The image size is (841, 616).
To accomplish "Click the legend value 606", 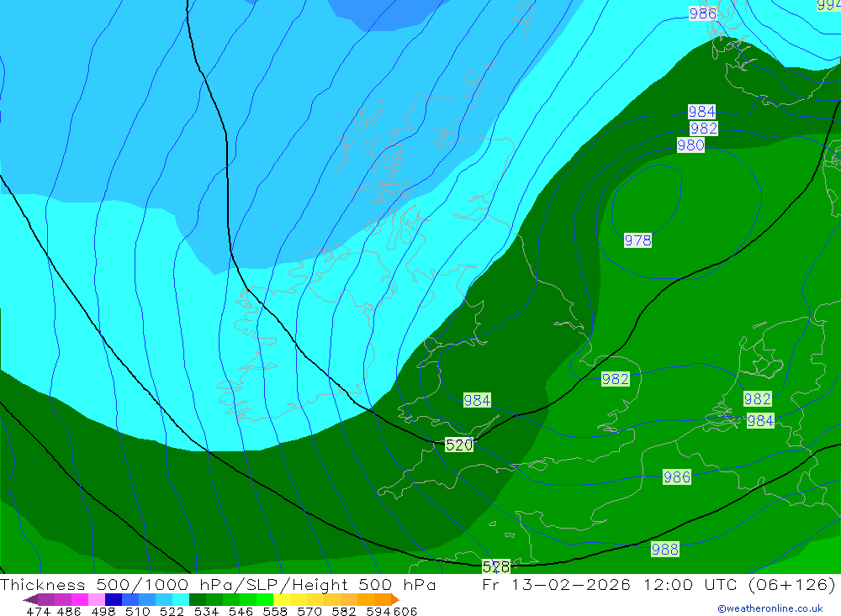I will pyautogui.click(x=405, y=612).
